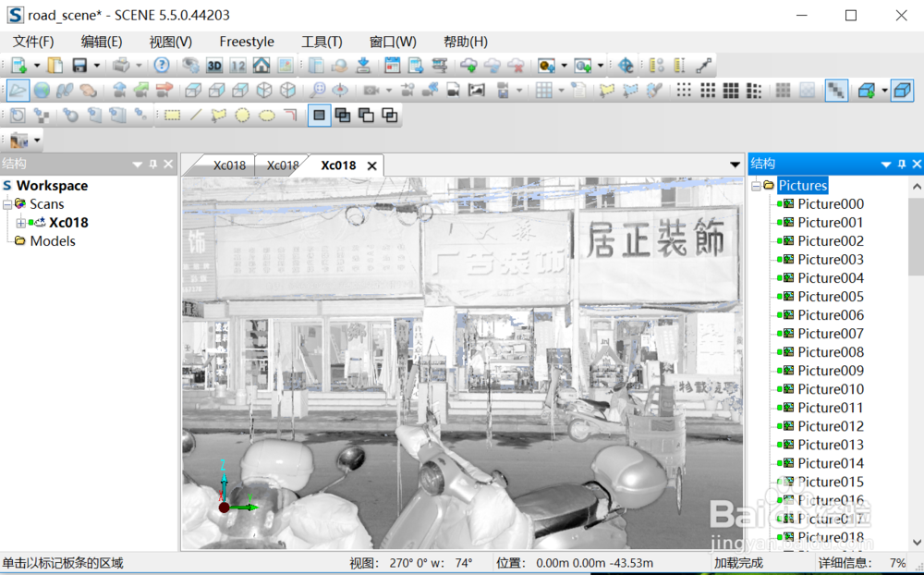Click the blue crosshair target icon
The height and width of the screenshot is (575, 924).
pos(626,66)
